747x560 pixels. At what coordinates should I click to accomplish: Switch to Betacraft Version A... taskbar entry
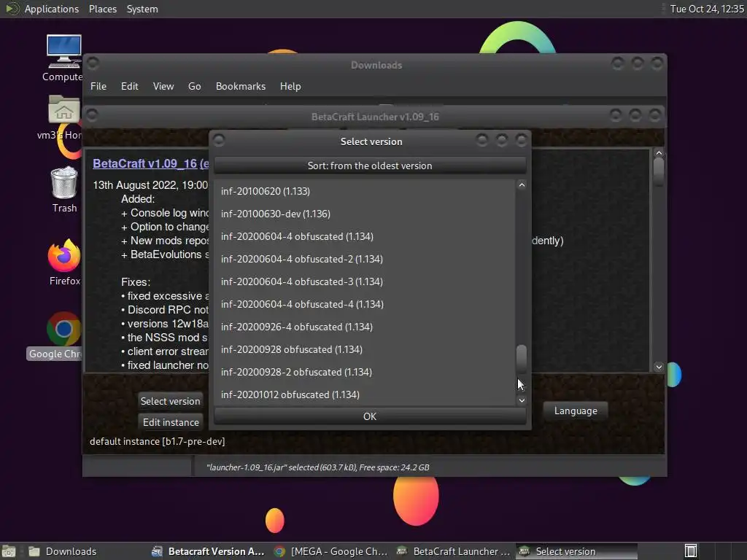pos(208,551)
